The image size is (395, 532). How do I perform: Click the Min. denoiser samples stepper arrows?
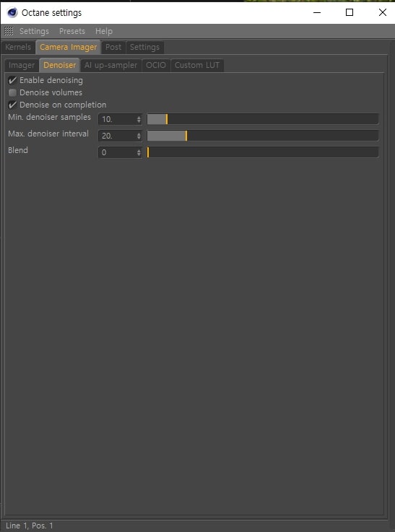coord(139,119)
